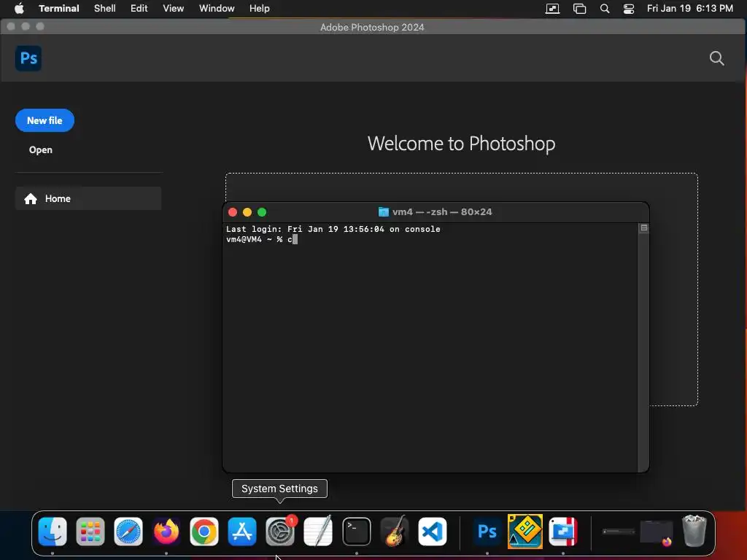747x560 pixels.
Task: Open the Window menu
Action: pos(217,9)
